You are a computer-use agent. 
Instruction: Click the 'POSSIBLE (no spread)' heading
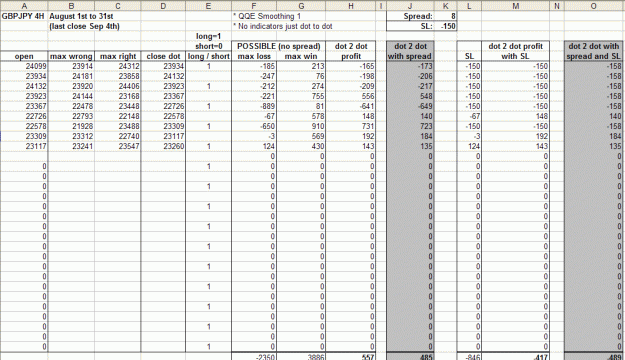click(279, 46)
